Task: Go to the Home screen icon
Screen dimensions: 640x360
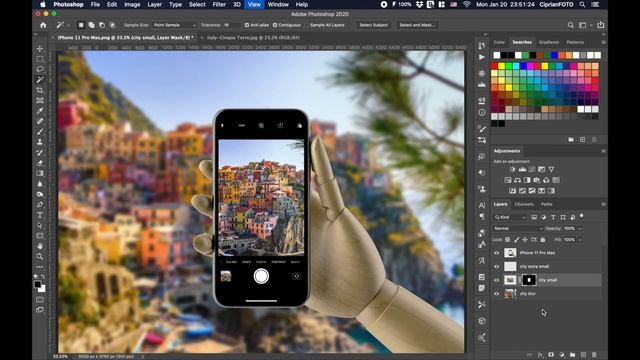Action: 43,25
